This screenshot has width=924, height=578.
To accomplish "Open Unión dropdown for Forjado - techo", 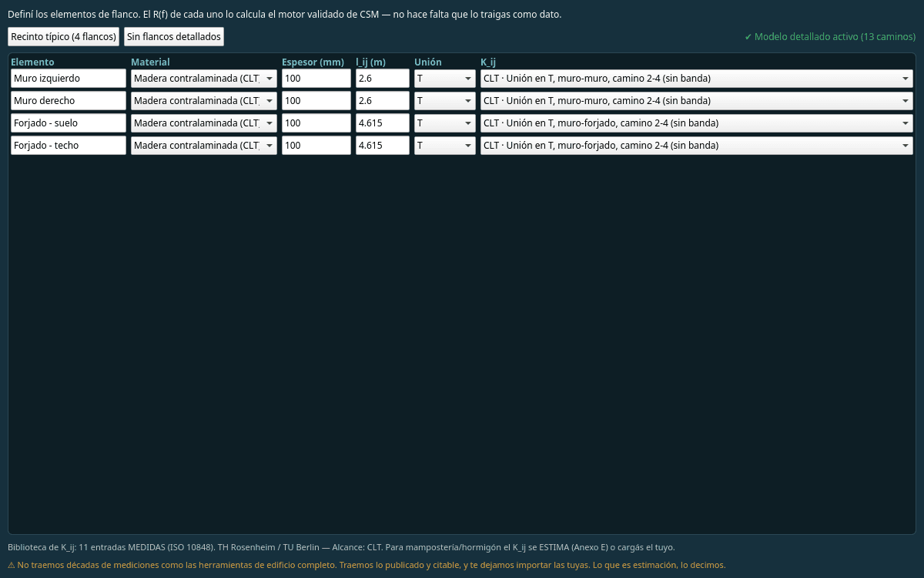I will tap(445, 145).
